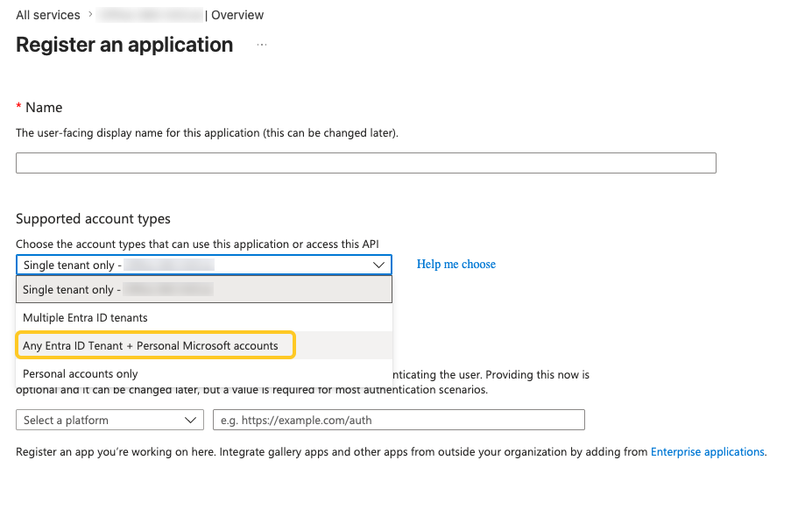
Task: Open the ellipsis more options menu
Action: (262, 45)
